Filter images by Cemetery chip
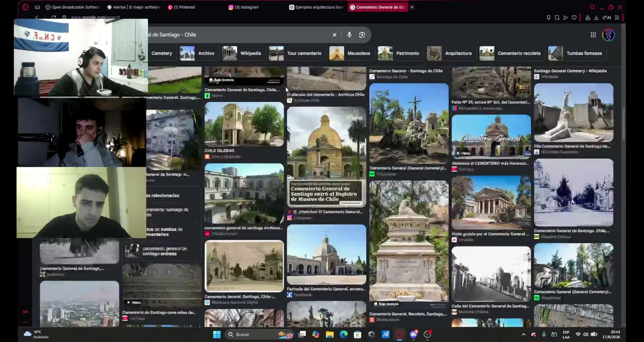Viewport: 644px width, 342px height. [162, 53]
